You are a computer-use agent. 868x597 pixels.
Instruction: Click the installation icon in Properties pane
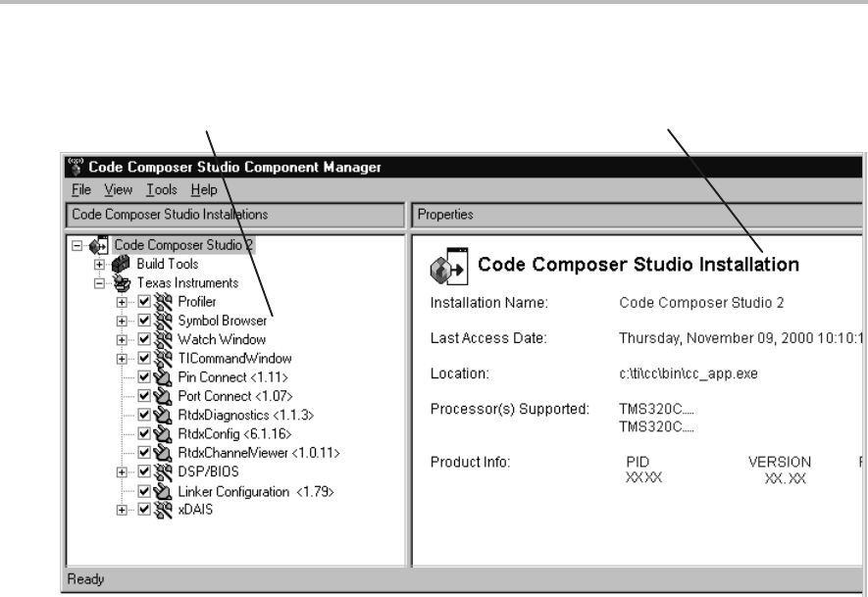click(449, 267)
